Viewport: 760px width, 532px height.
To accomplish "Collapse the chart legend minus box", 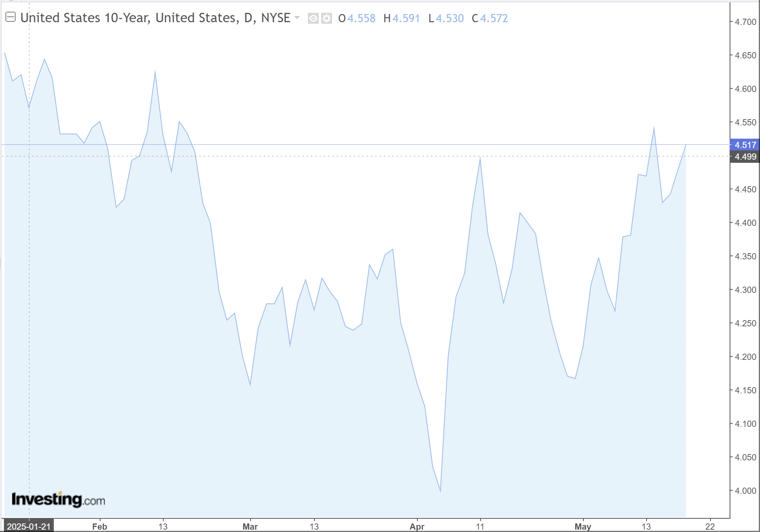I will (x=11, y=17).
